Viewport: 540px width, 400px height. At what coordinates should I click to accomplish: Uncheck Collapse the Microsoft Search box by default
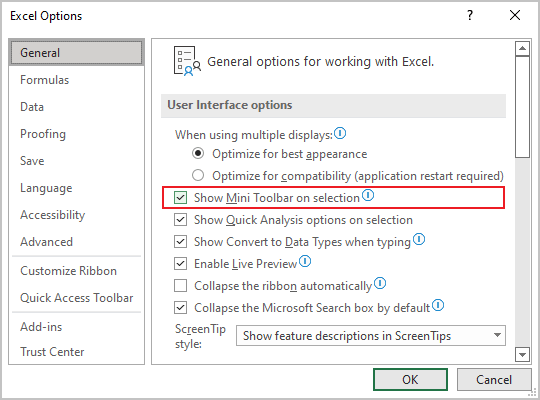[x=180, y=308]
